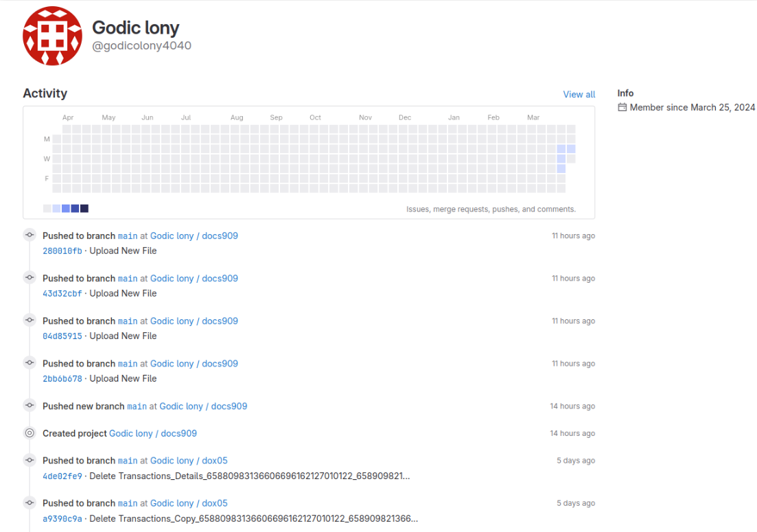Open commit 2bb6b678 link
This screenshot has height=532, width=757.
[62, 378]
